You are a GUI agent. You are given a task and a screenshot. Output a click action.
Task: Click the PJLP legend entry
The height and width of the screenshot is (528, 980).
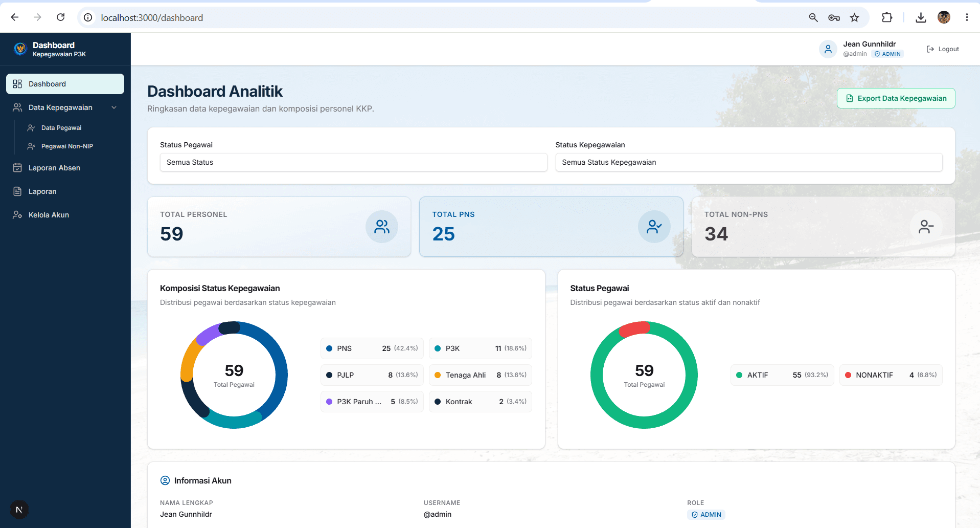[372, 375]
